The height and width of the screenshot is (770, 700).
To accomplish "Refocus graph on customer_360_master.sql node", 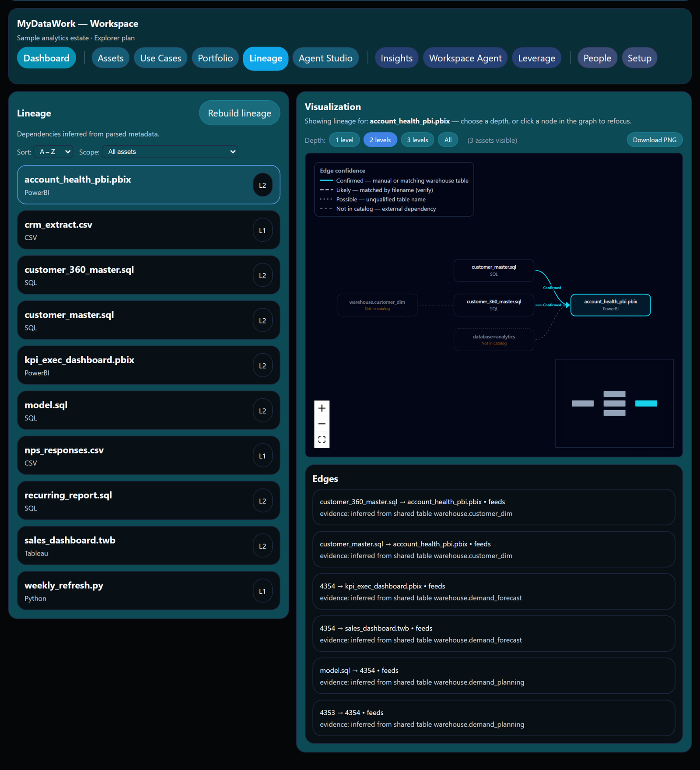I will [x=493, y=305].
